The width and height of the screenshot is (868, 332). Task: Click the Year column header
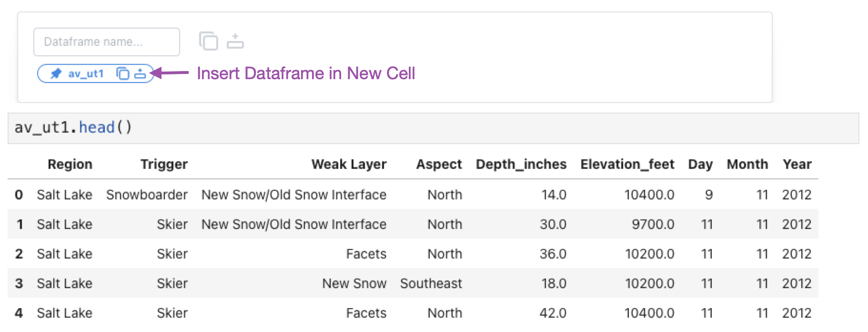tap(797, 164)
